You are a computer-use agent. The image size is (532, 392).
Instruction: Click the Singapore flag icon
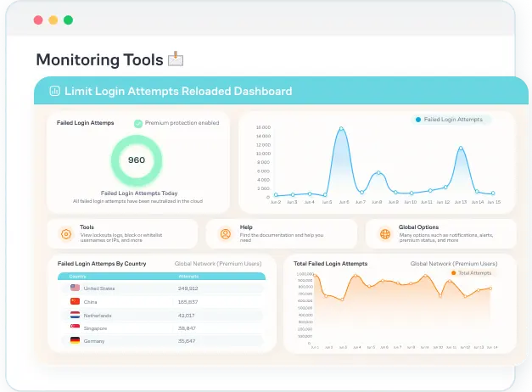coord(75,328)
